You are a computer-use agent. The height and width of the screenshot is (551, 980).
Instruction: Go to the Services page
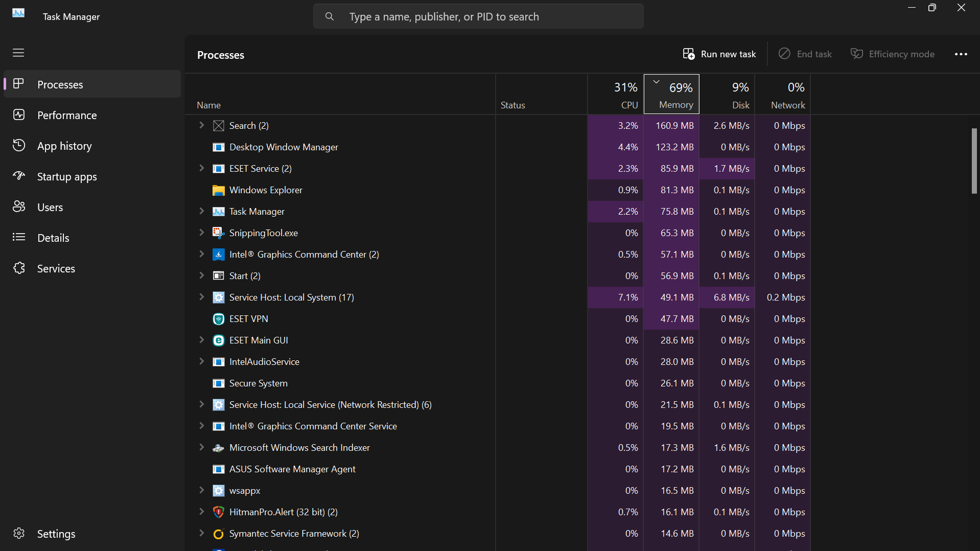(x=56, y=269)
